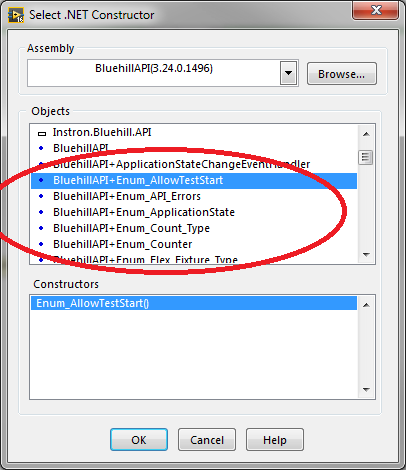The height and width of the screenshot is (470, 406).
Task: Collapse the Instron.Bluehill.API tree node
Action: coord(42,133)
